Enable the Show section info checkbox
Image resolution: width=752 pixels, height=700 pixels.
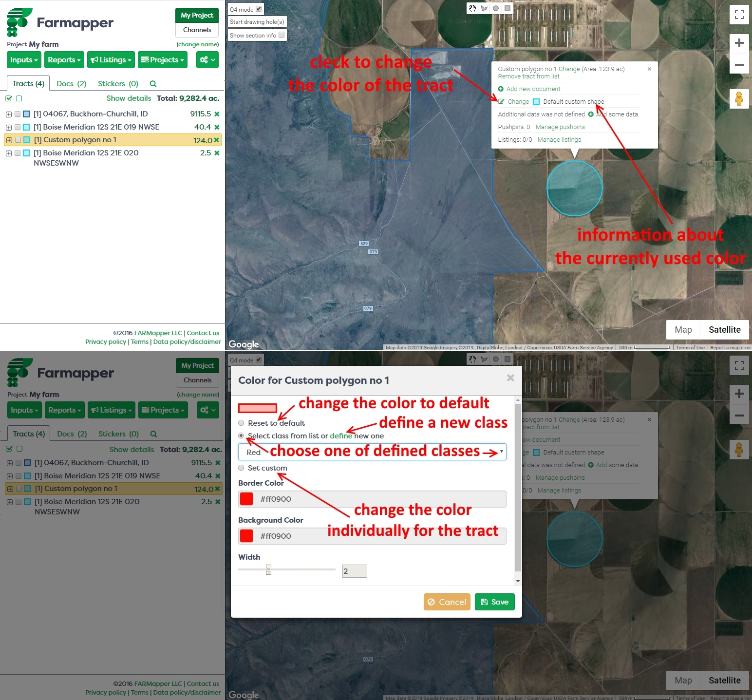(282, 35)
